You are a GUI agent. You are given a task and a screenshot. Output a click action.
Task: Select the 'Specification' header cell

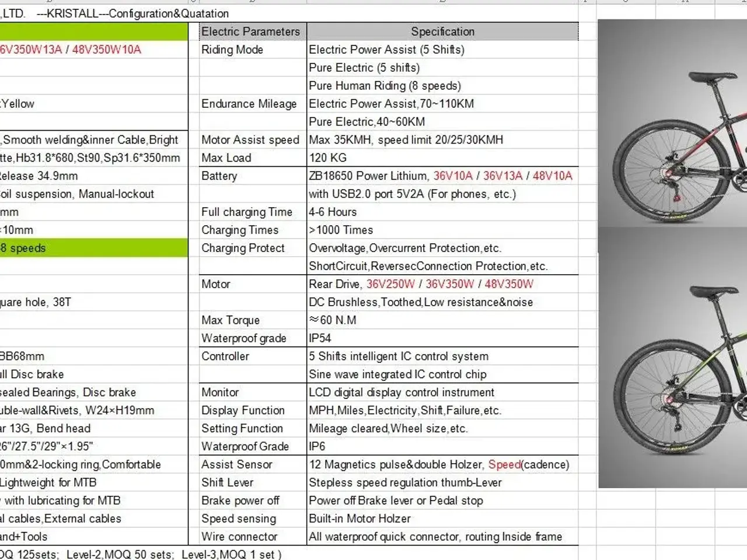point(442,32)
